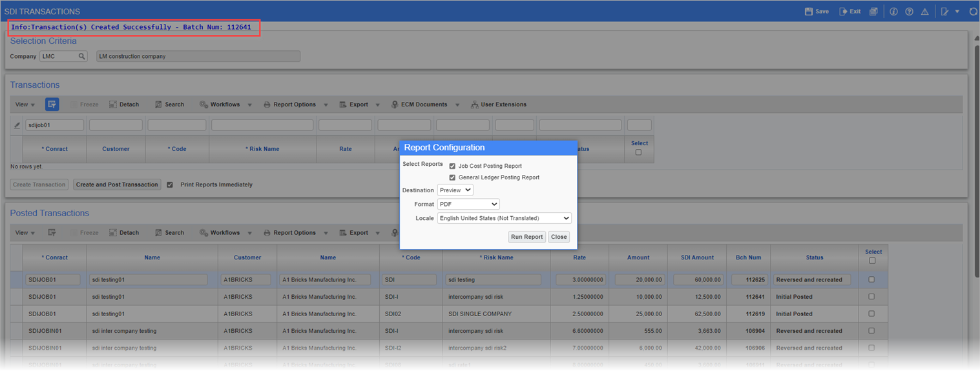Check Select box for batch 112641 row
The width and height of the screenshot is (980, 371).
point(871,297)
